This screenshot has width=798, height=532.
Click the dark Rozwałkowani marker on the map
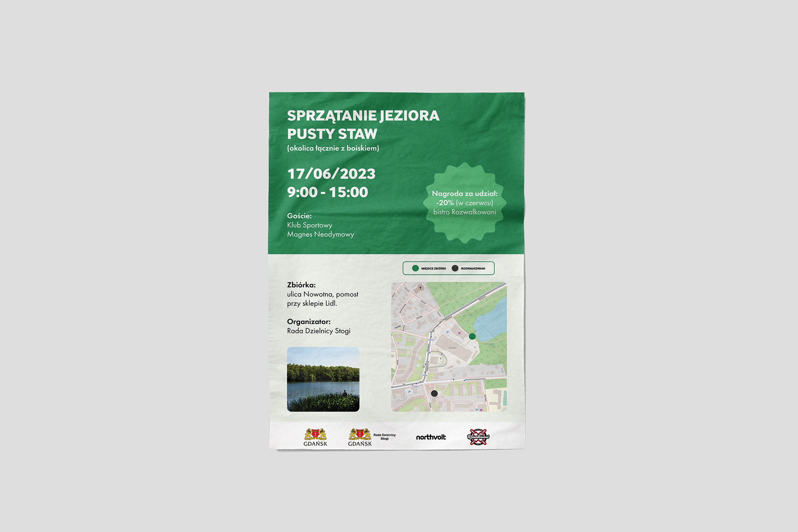434,393
